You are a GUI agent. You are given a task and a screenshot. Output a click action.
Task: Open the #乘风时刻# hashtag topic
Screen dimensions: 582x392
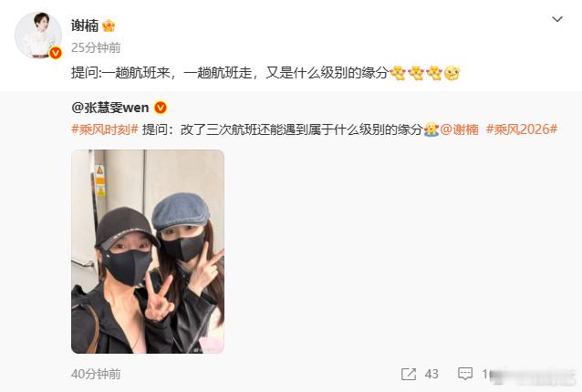(x=105, y=129)
